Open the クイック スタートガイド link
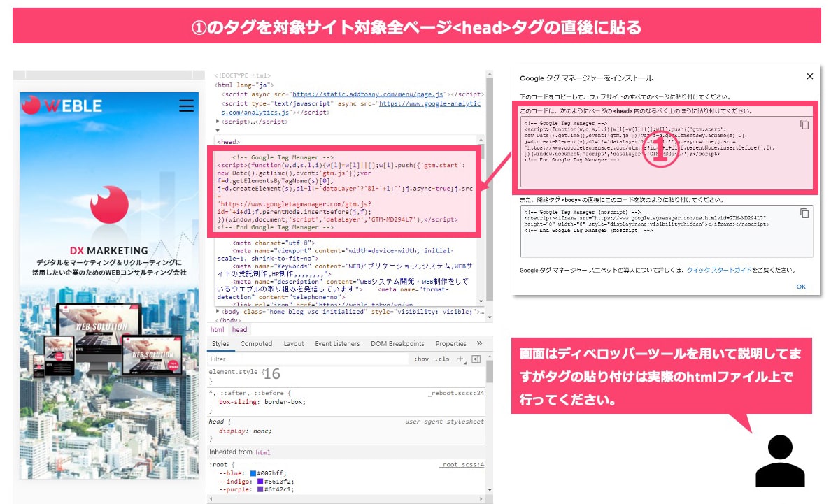 coord(719,270)
